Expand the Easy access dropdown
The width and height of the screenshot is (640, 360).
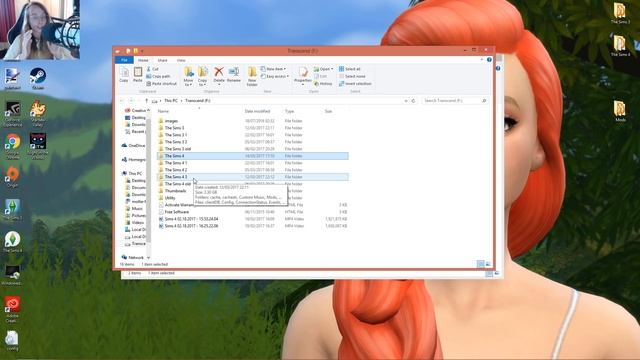[275, 76]
